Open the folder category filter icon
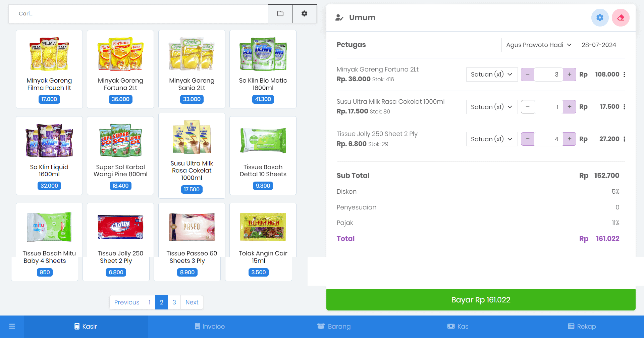 click(x=280, y=14)
